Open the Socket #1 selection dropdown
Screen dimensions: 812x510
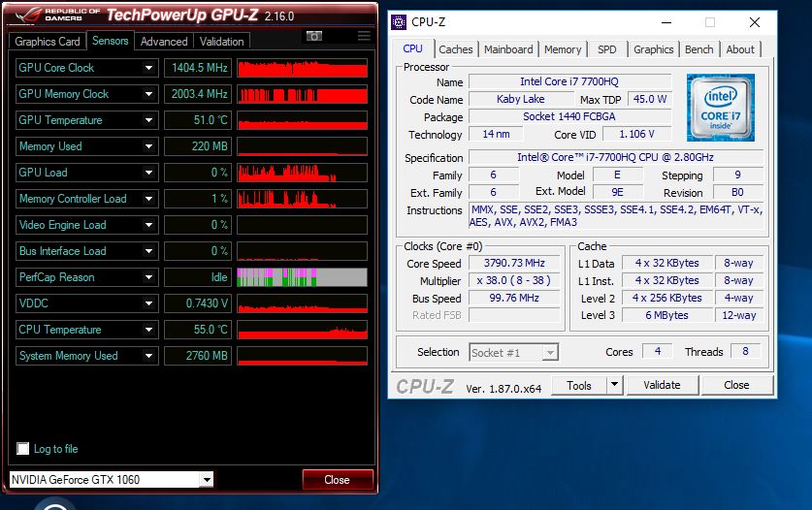point(550,353)
